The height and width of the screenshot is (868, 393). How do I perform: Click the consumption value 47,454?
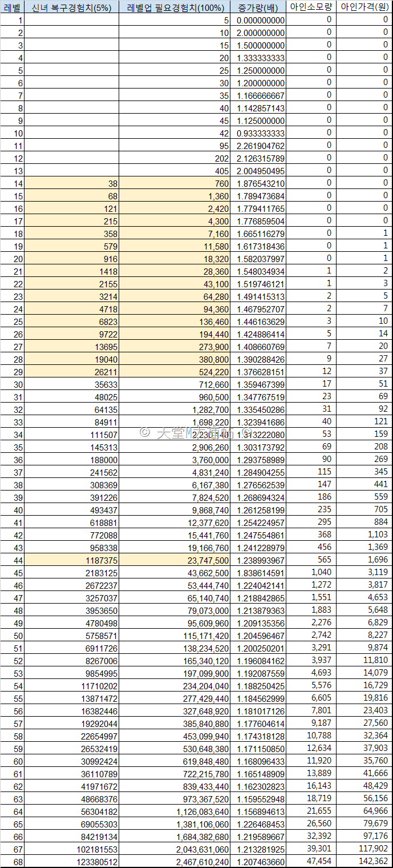click(x=311, y=862)
